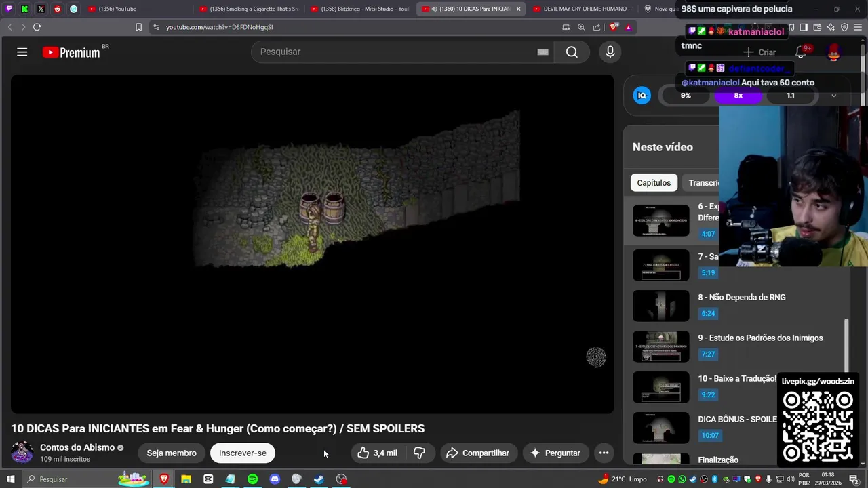Switch to Smoking a Cigarette That's tab
The width and height of the screenshot is (868, 488).
coord(250,9)
